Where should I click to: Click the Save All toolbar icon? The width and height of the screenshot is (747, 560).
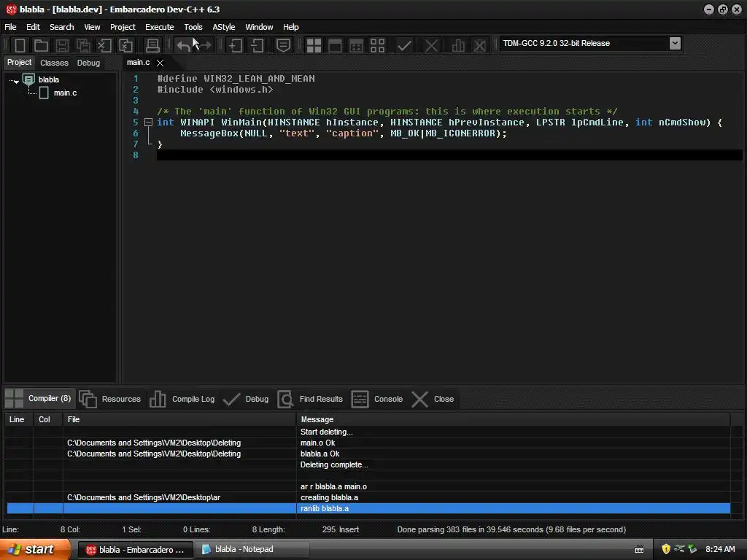coord(83,45)
